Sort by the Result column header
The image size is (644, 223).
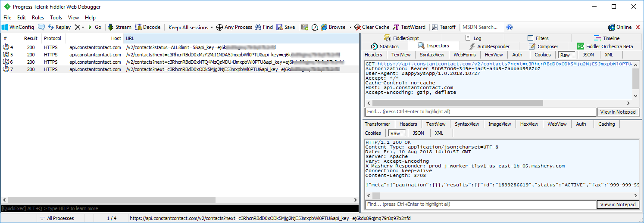click(x=30, y=38)
